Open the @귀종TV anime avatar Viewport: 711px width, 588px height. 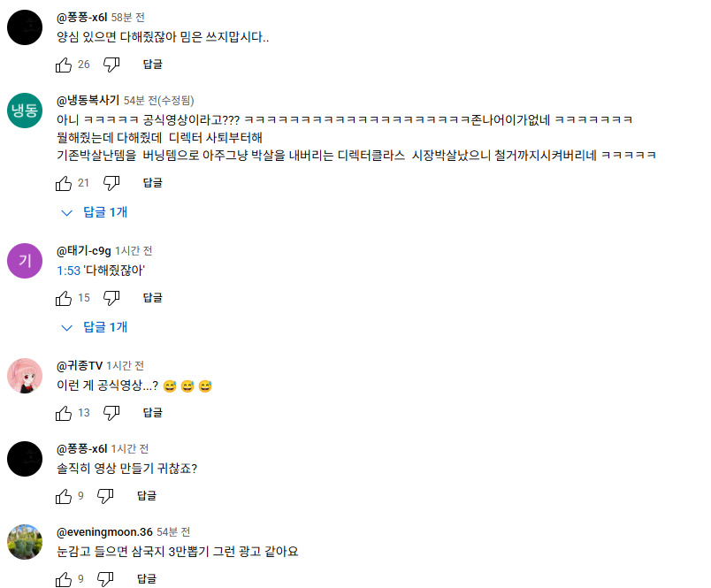coord(25,376)
